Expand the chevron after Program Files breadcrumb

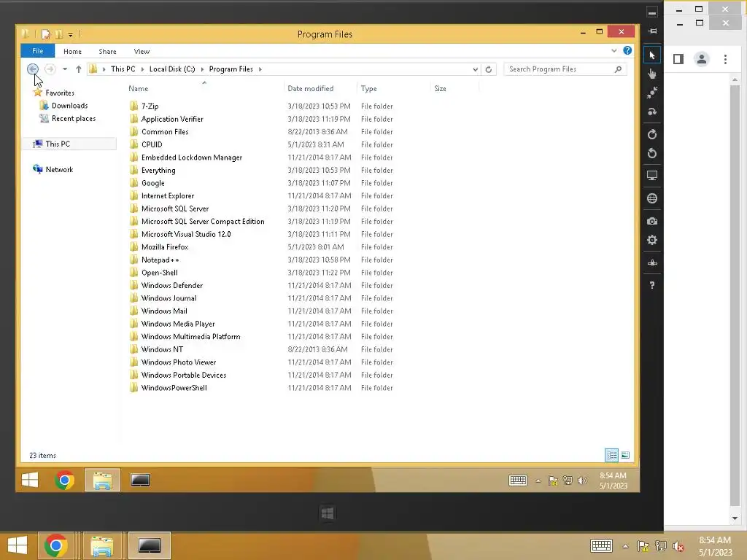(x=260, y=69)
